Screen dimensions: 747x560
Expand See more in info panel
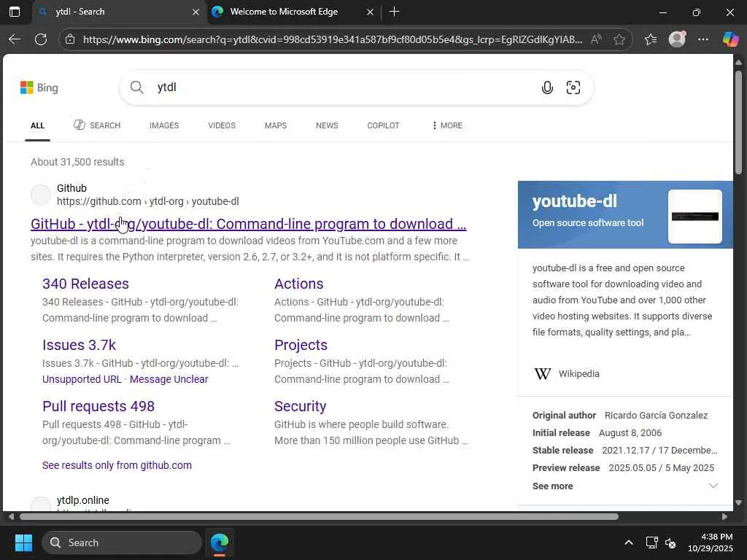(625, 486)
